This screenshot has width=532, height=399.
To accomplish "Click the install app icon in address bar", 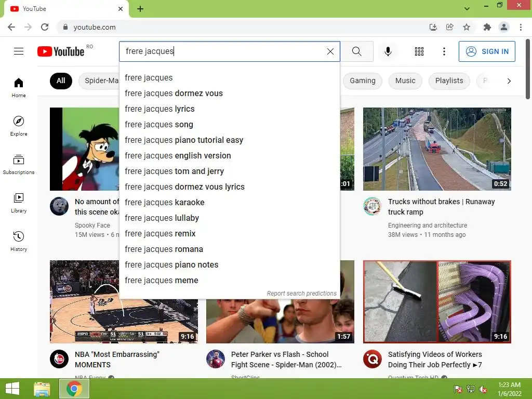I will pos(433,27).
